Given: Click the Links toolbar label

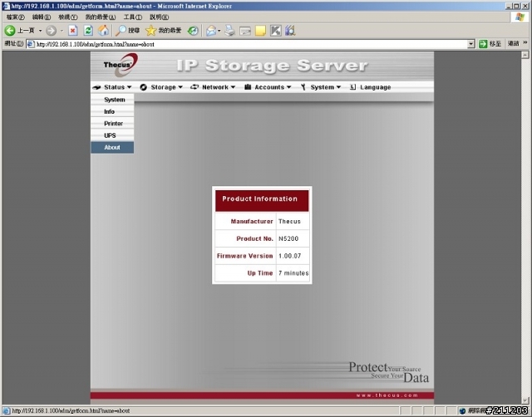Looking at the screenshot, I should [513, 43].
